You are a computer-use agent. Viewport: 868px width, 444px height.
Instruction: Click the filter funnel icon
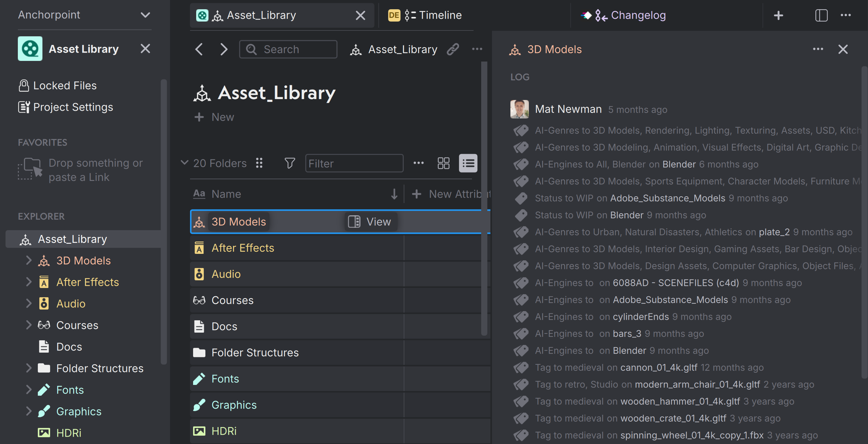(x=289, y=163)
